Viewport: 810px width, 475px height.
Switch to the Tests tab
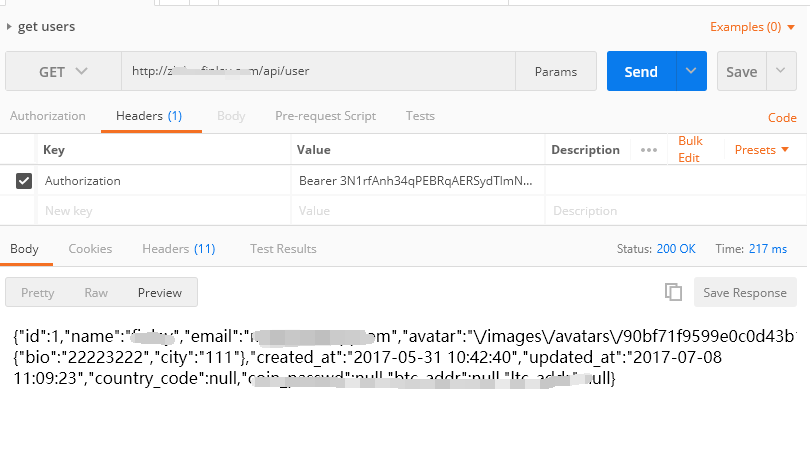point(420,116)
